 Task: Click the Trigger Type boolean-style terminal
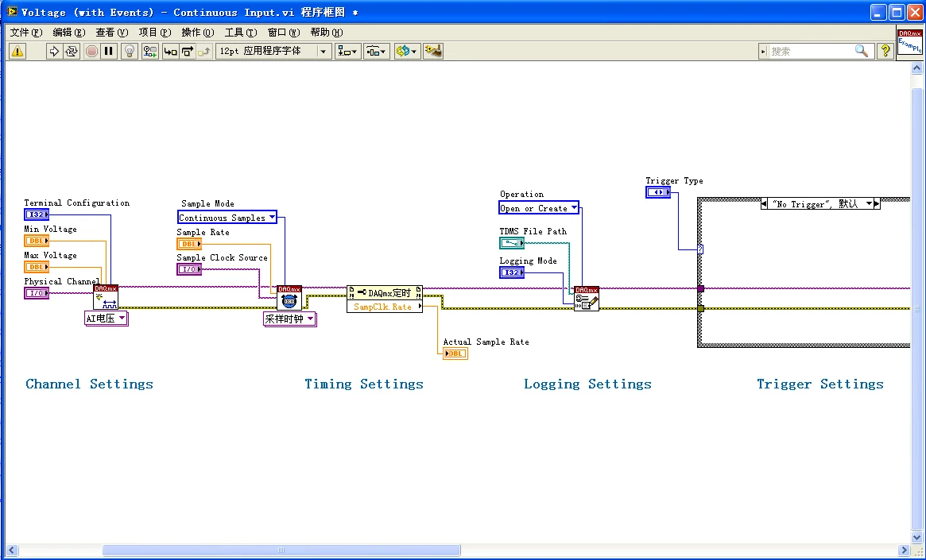coord(658,193)
